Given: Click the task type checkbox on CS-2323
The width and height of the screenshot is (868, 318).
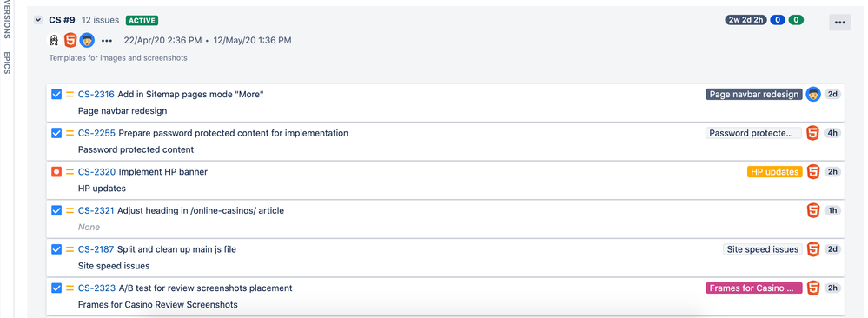Looking at the screenshot, I should pos(56,288).
